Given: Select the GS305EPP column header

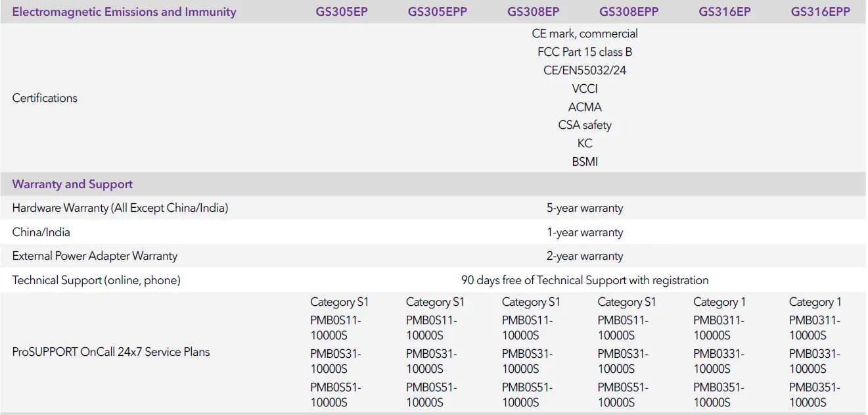Looking at the screenshot, I should coord(438,11).
